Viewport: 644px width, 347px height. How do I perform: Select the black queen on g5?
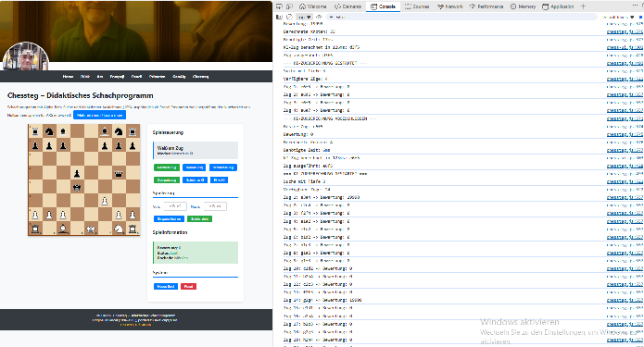119,174
